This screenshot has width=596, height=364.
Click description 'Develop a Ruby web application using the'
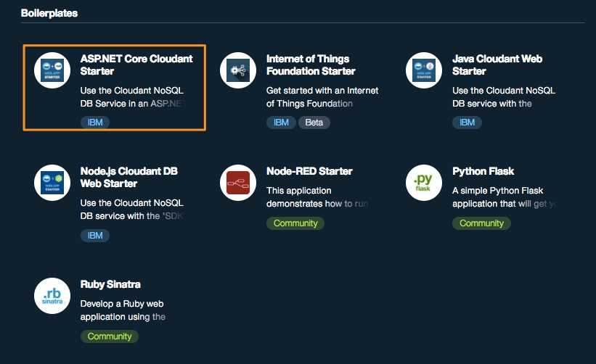[x=123, y=310]
